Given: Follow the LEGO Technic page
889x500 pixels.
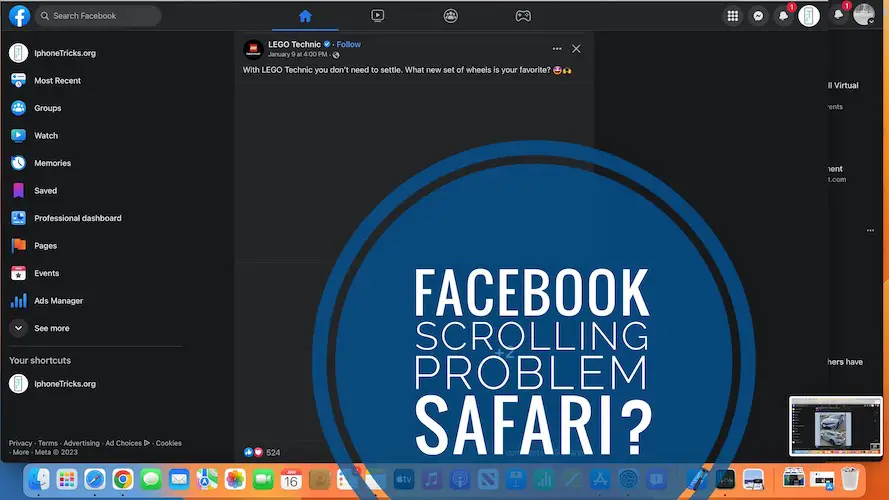Looking at the screenshot, I should pyautogui.click(x=349, y=45).
